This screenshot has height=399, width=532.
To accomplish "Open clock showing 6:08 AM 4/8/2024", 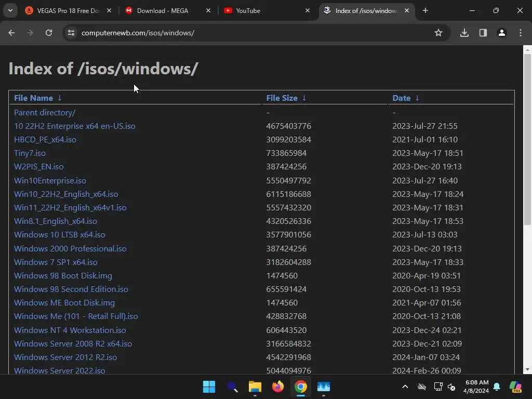I will (x=476, y=387).
